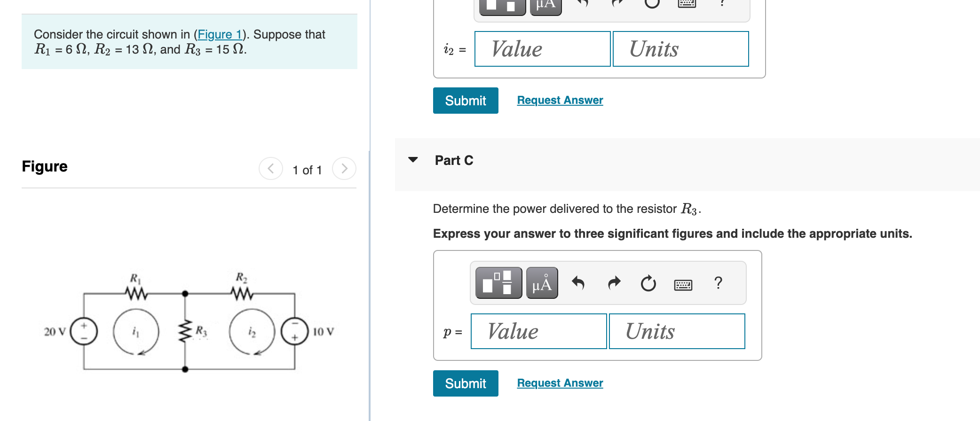Screen dimensions: 980x421
Task: Click the Part C header bar
Action: [454, 160]
